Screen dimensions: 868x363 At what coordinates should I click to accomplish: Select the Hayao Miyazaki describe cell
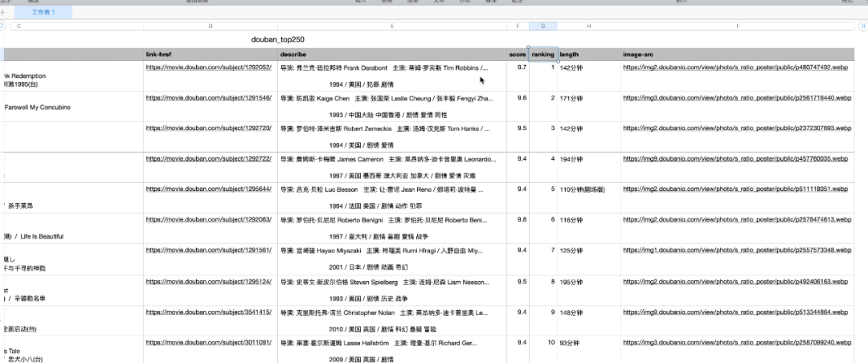tap(392, 259)
